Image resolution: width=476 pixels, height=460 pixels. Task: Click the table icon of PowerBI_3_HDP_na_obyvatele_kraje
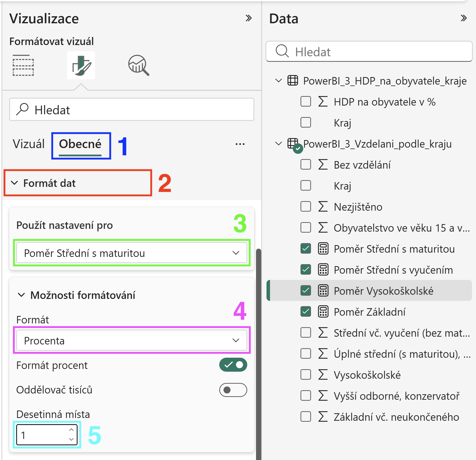pyautogui.click(x=293, y=81)
